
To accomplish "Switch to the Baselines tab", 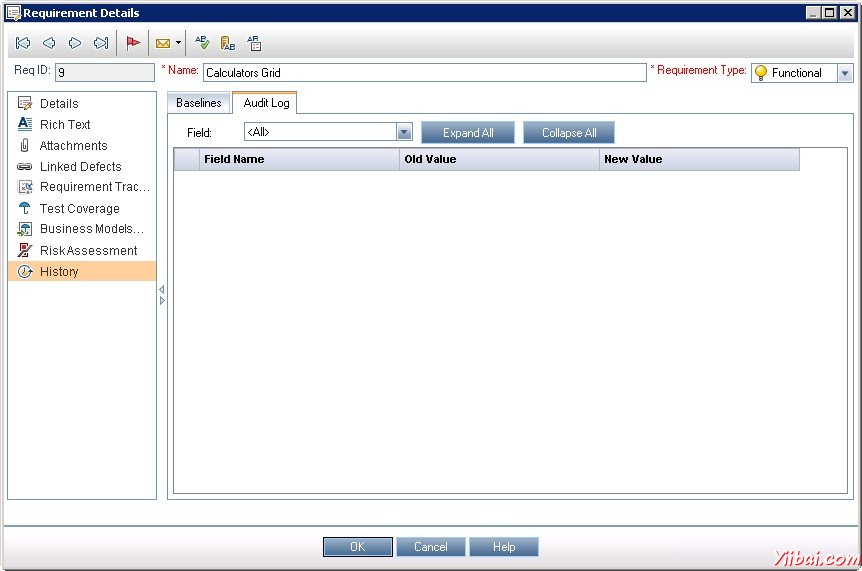I will click(199, 103).
